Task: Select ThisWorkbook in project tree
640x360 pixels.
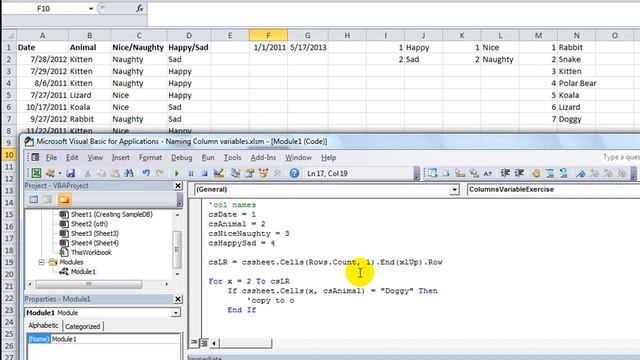Action: (x=91, y=252)
